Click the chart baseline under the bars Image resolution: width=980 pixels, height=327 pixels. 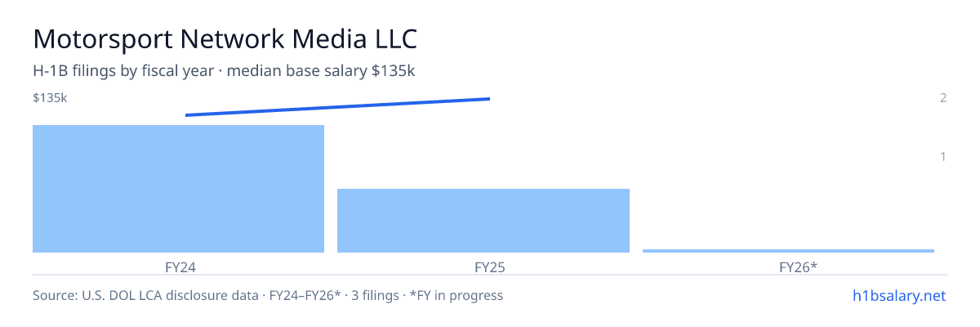click(490, 253)
